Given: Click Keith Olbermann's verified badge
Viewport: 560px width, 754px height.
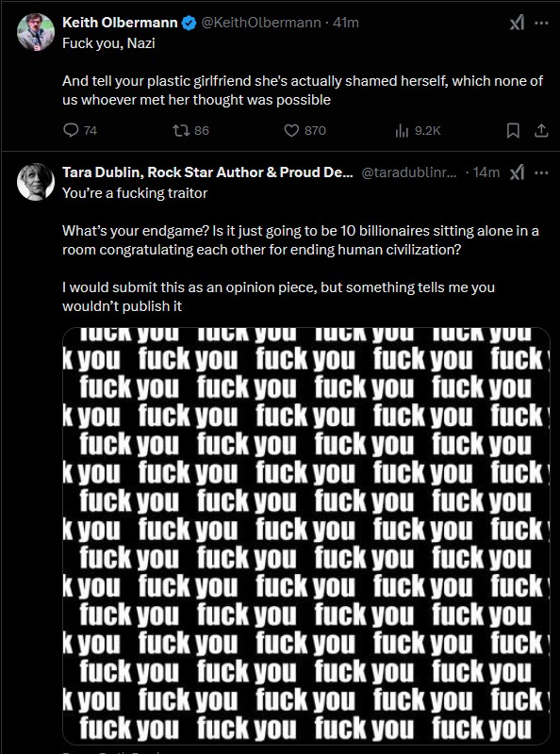Looking at the screenshot, I should (189, 23).
